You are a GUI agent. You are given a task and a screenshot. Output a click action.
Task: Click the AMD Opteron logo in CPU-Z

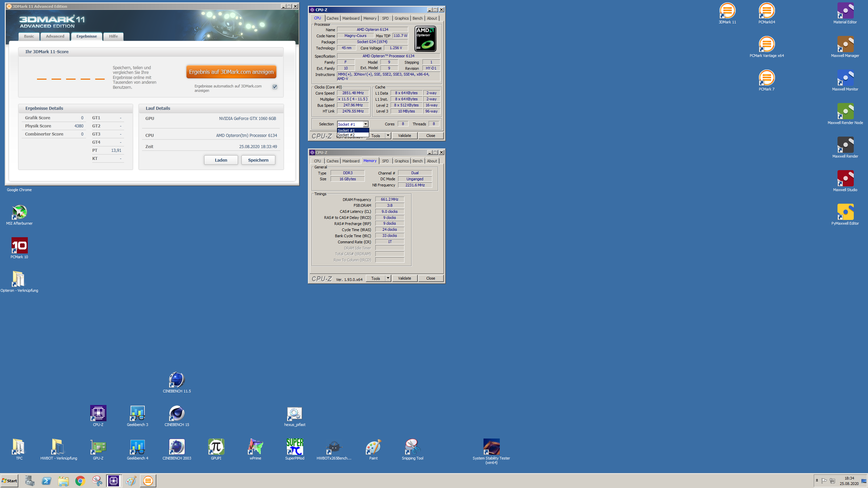click(426, 39)
